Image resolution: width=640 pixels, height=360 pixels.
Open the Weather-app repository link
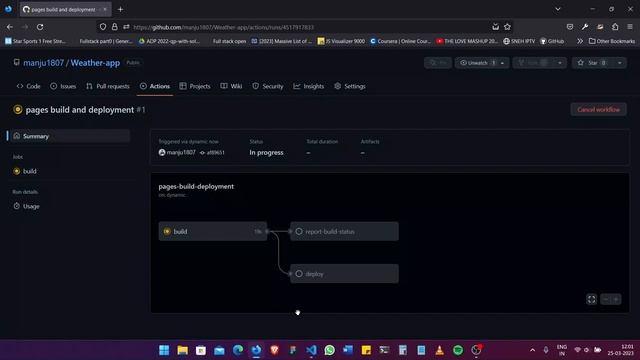(95, 63)
